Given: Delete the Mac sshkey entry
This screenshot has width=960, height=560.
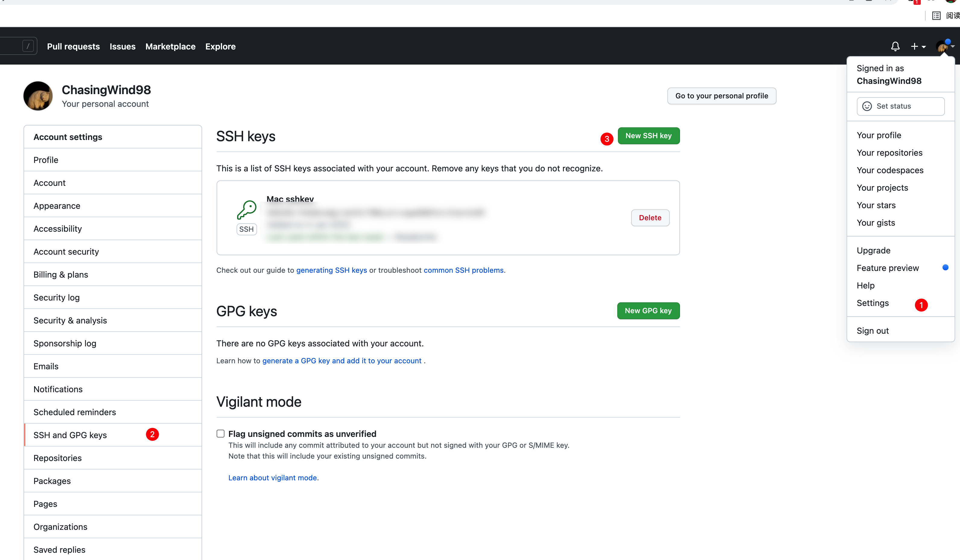Looking at the screenshot, I should pyautogui.click(x=650, y=218).
